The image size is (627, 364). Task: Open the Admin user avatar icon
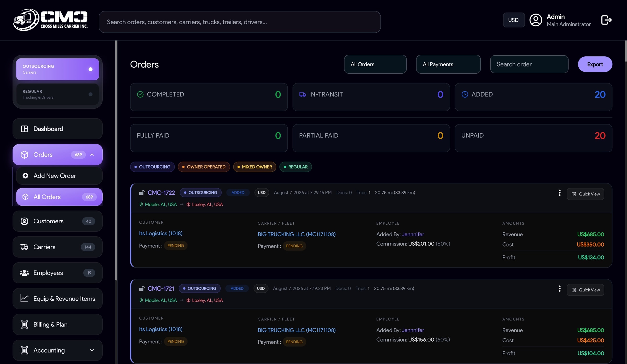(536, 20)
